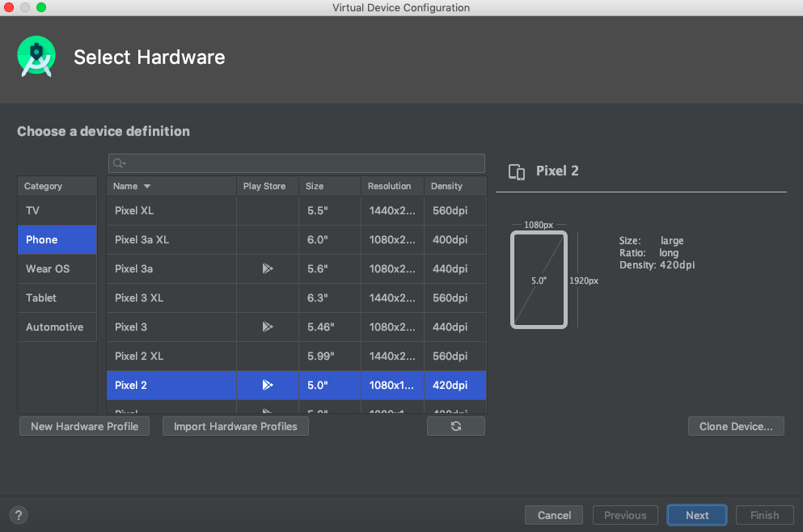
Task: Click Play Store icon in Pixel 2 row
Action: [268, 385]
